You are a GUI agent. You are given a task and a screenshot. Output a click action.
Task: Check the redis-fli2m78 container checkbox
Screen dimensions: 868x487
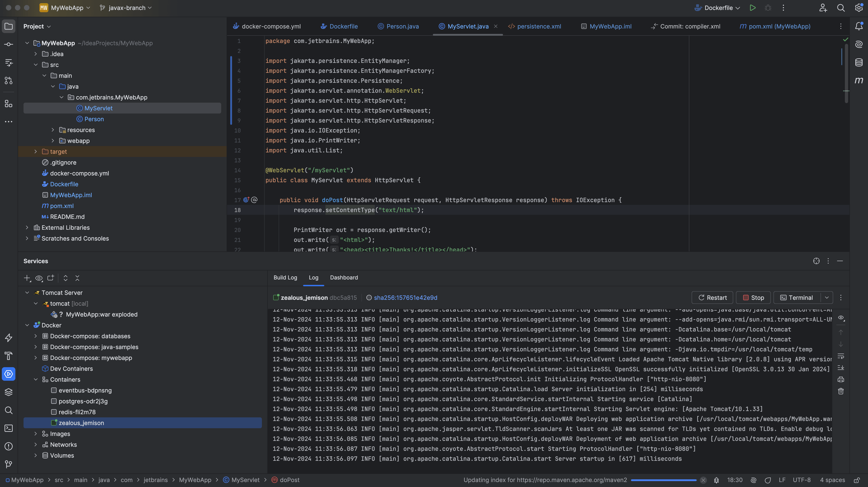pos(54,412)
